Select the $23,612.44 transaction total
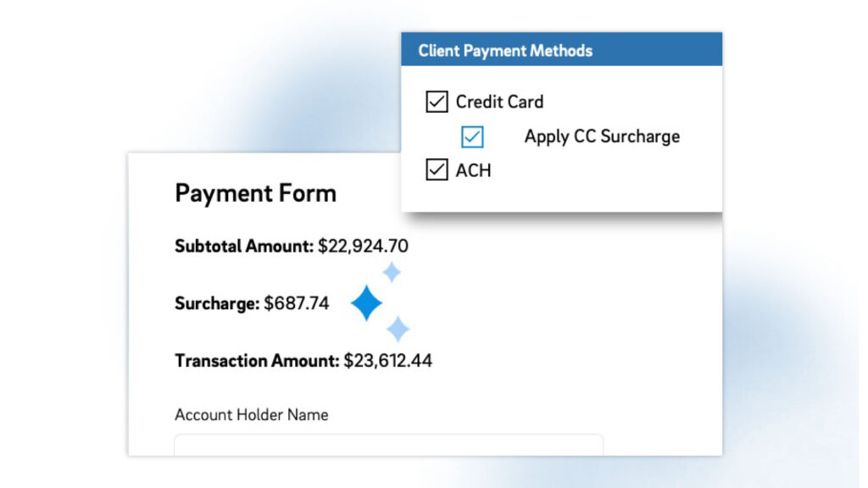 pyautogui.click(x=387, y=361)
